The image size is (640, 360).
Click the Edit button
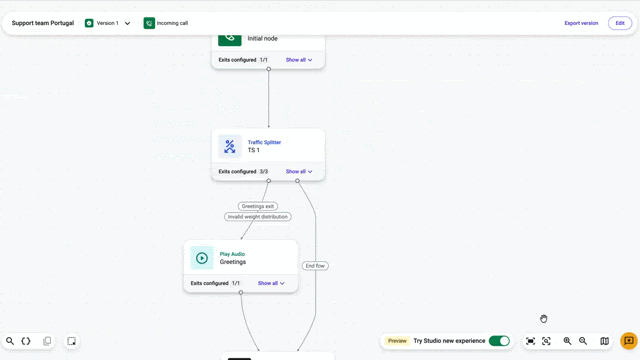[x=620, y=23]
